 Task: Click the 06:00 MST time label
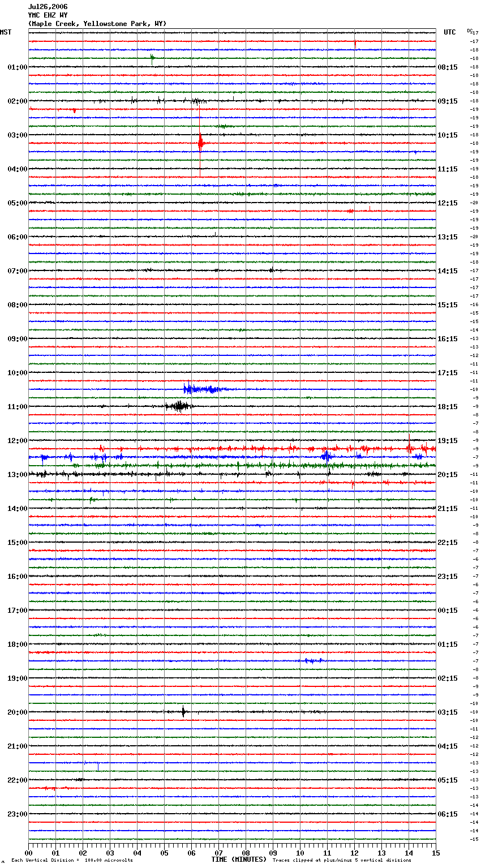coord(18,237)
